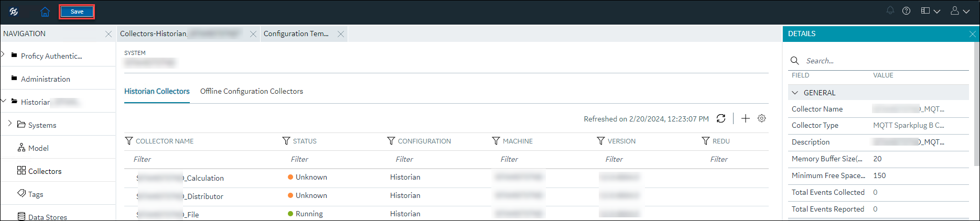
Task: Add a new collector with plus icon
Action: tap(746, 118)
